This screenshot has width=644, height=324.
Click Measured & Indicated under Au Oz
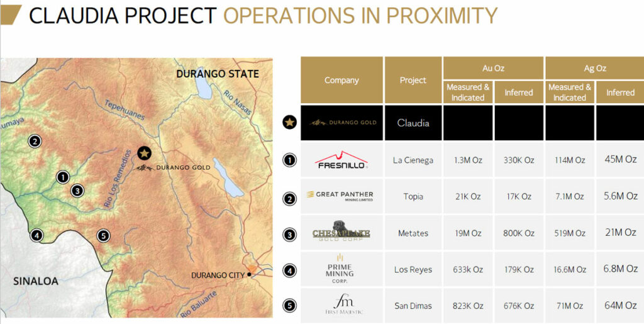click(x=468, y=92)
